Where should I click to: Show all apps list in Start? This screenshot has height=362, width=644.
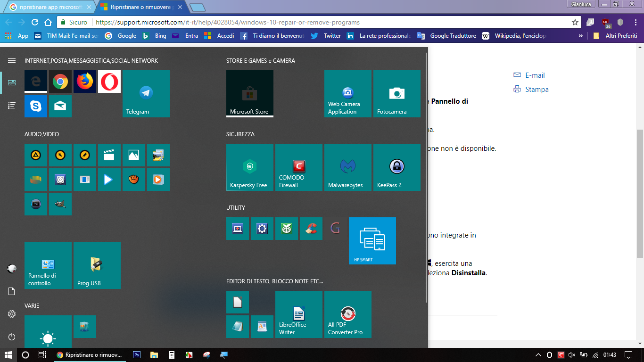point(12,106)
